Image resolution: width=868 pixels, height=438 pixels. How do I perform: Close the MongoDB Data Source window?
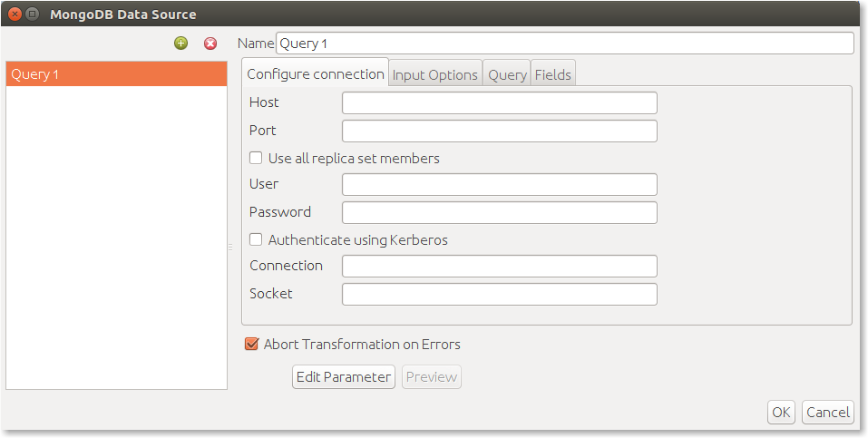(15, 14)
